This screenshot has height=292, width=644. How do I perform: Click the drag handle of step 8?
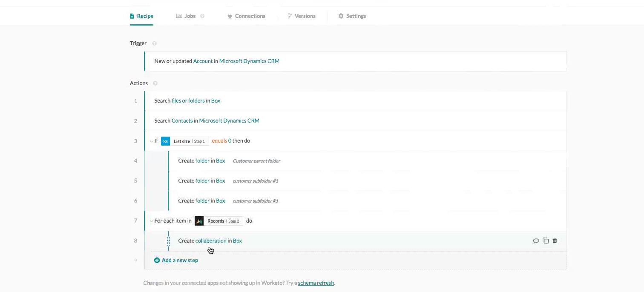tap(168, 241)
